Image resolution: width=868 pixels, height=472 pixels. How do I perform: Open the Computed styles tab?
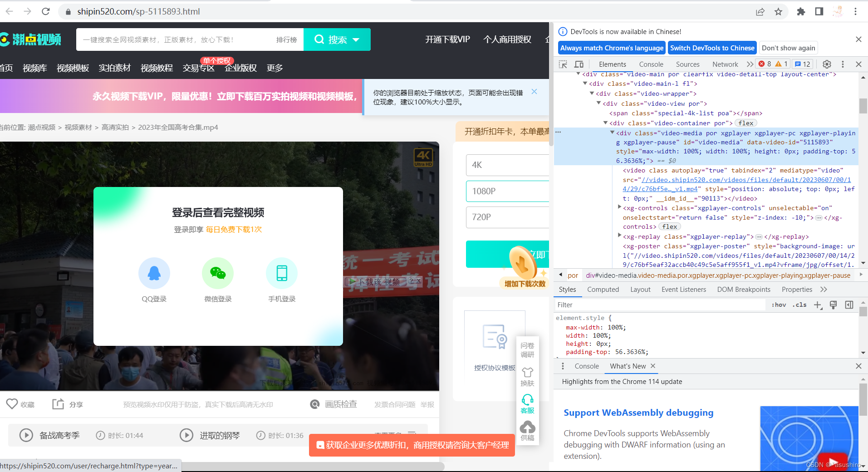pos(603,290)
